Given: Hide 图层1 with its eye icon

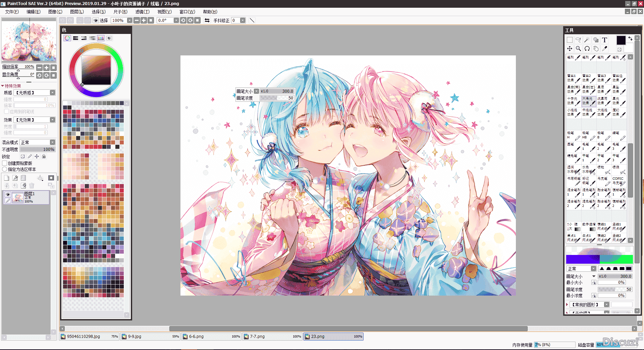Looking at the screenshot, I should coord(8,194).
